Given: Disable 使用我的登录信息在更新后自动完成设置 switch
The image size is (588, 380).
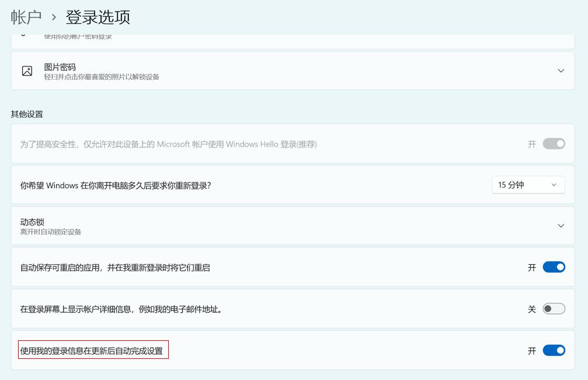Looking at the screenshot, I should (554, 350).
